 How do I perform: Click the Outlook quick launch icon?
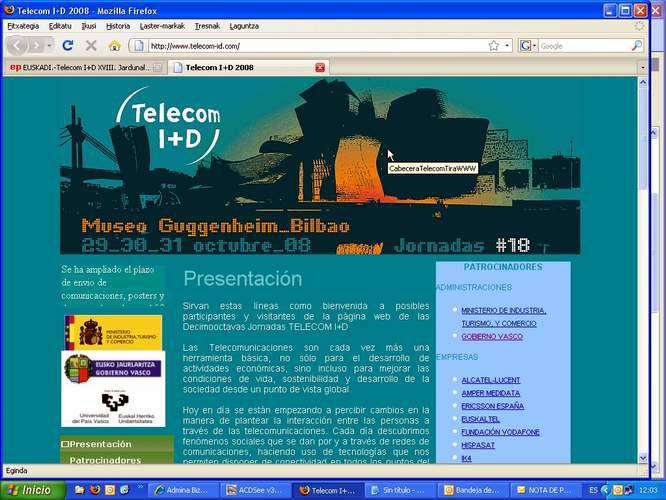coord(110,490)
